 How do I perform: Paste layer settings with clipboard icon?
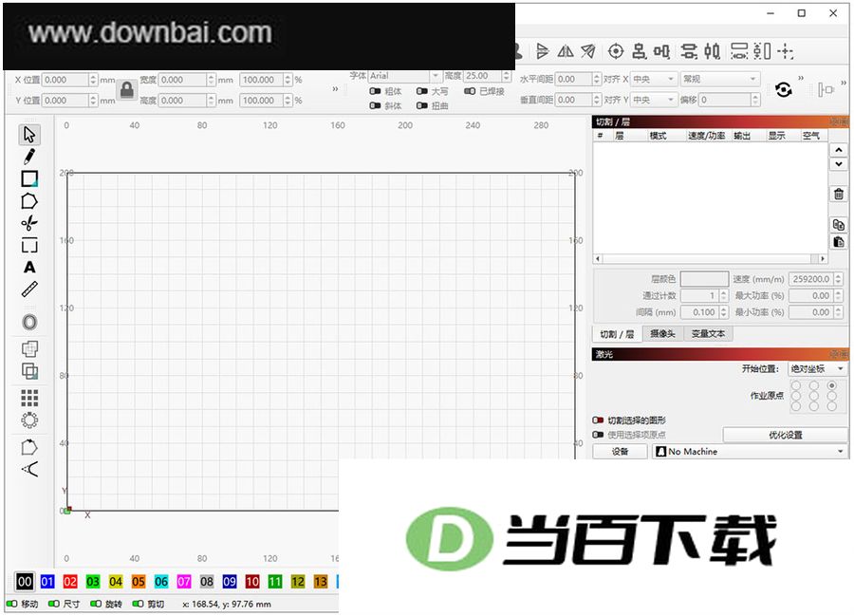pos(839,242)
